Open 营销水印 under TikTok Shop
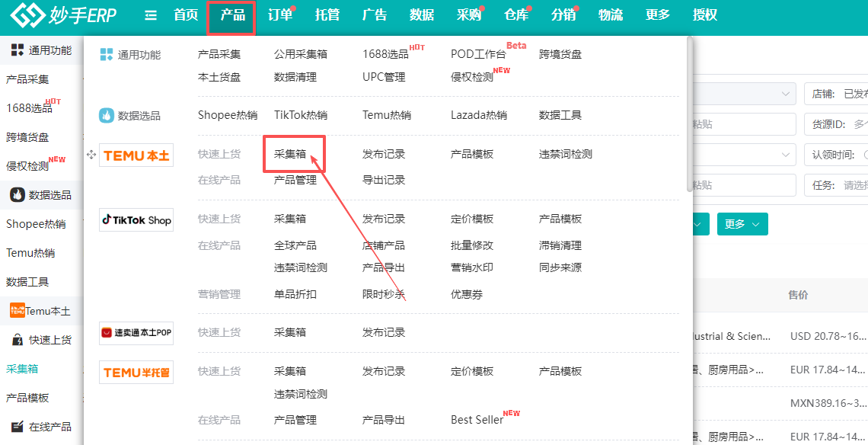 click(x=472, y=267)
